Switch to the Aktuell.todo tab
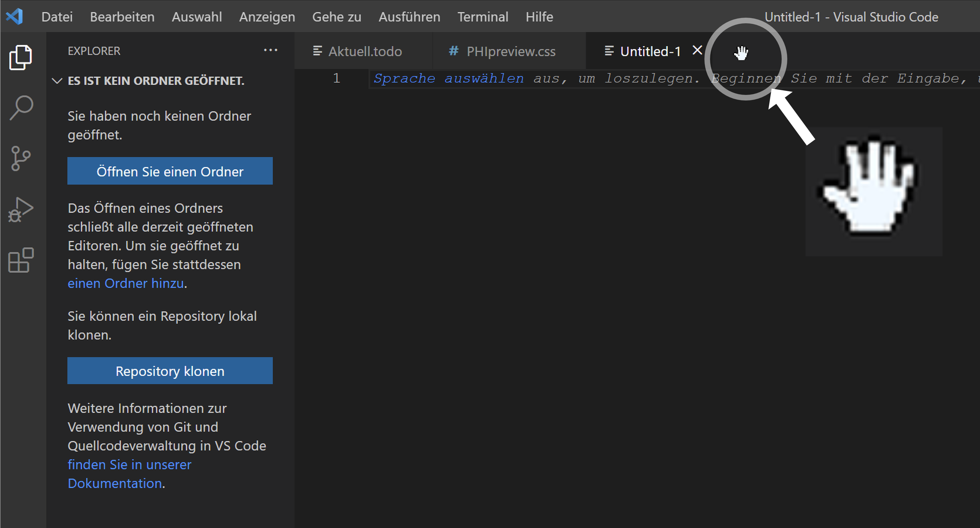This screenshot has width=980, height=528. pyautogui.click(x=363, y=51)
